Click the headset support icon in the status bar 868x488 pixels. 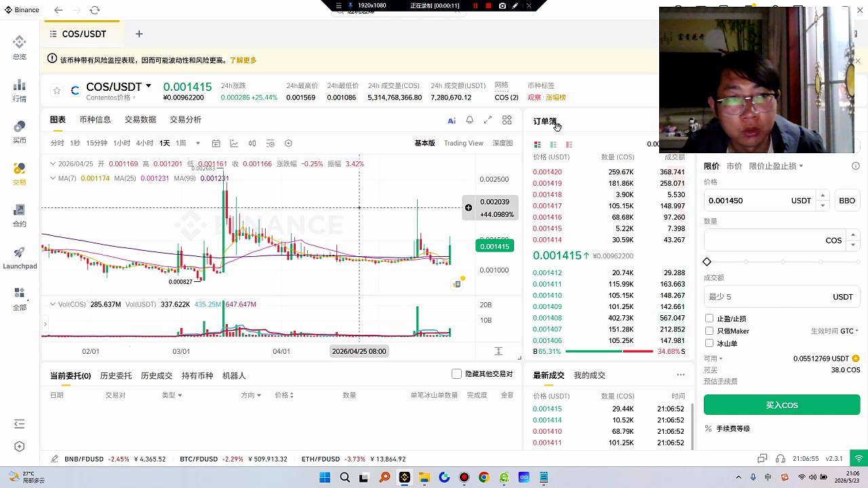(781, 459)
